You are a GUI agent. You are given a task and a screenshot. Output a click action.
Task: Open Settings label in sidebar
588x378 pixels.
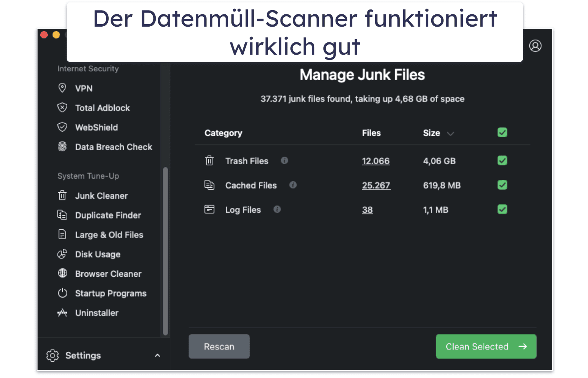[x=83, y=355]
